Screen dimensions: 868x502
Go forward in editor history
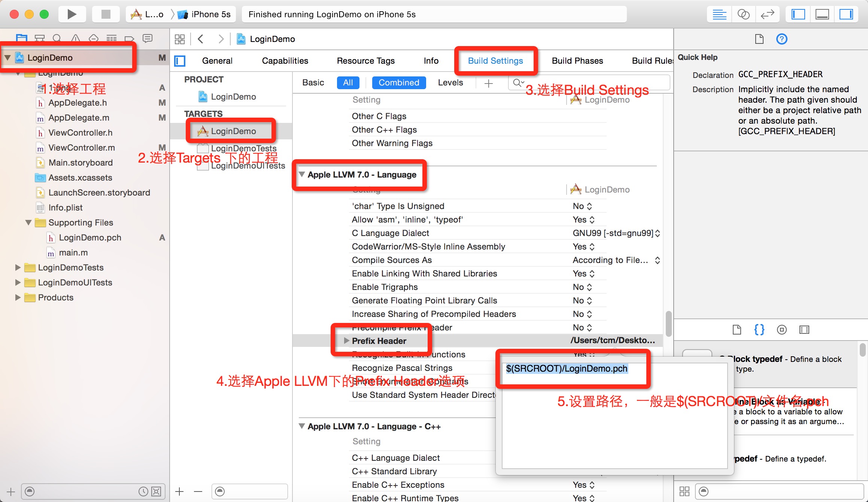221,39
